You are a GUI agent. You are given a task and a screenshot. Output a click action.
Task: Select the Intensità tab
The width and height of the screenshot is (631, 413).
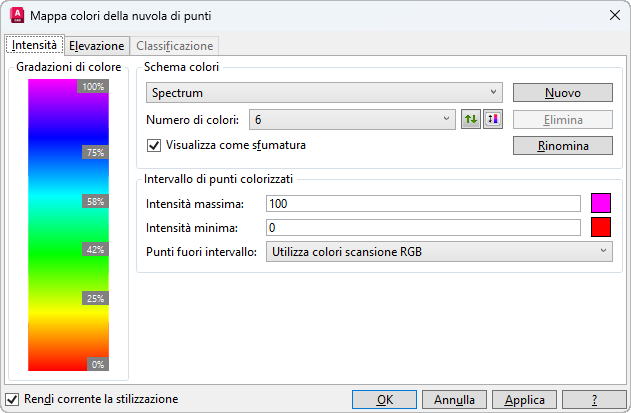point(34,45)
